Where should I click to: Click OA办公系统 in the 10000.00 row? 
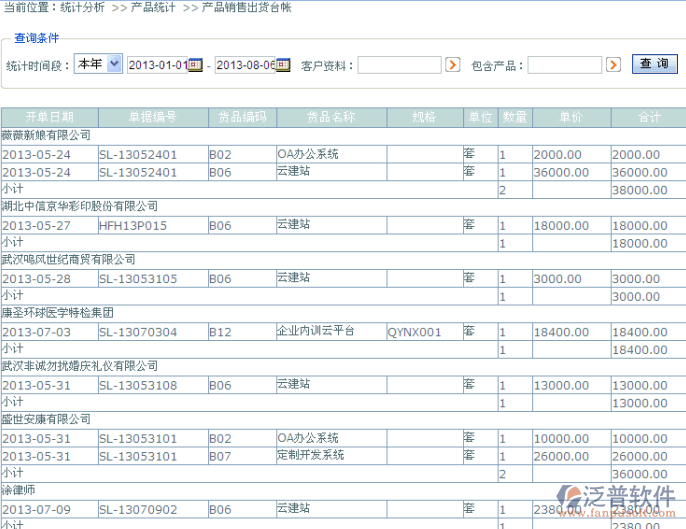[308, 438]
